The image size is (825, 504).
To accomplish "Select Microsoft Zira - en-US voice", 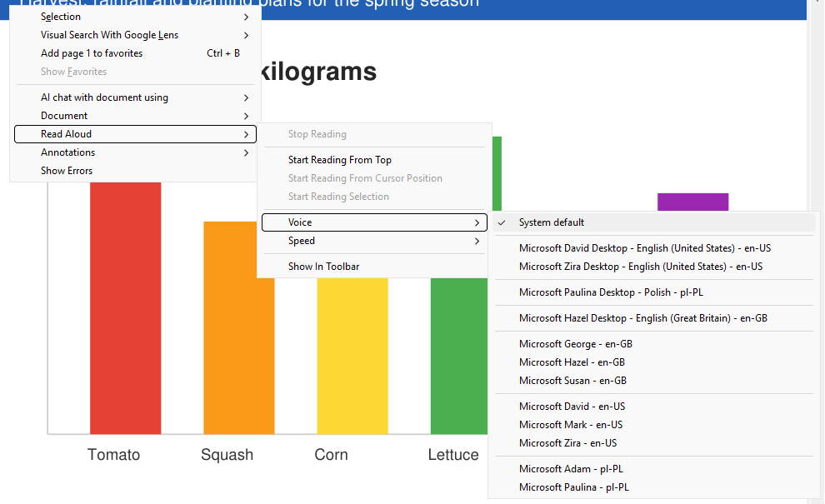I will [x=654, y=443].
